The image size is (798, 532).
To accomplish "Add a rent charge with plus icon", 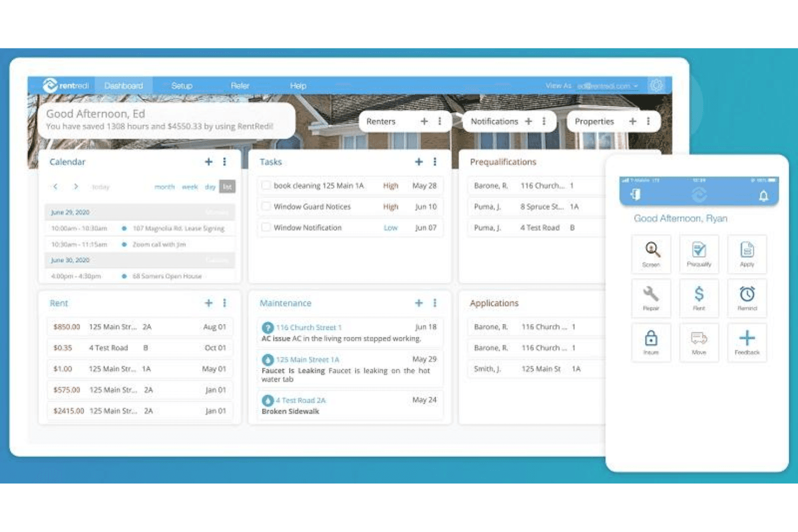I will (209, 303).
